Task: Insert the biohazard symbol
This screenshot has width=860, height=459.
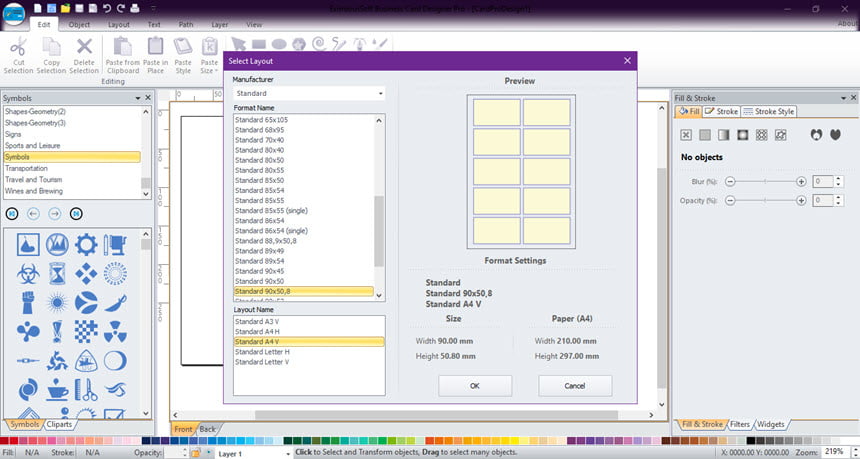Action: pos(28,273)
